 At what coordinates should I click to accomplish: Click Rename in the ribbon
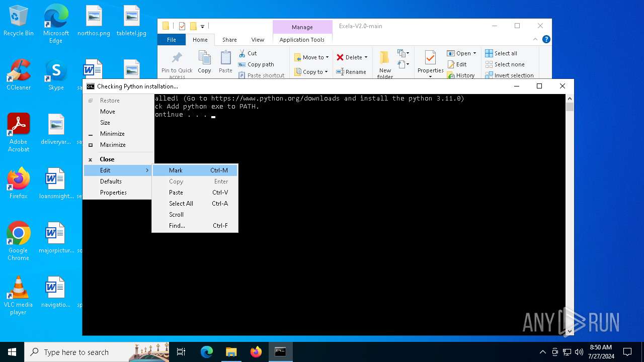tap(352, 72)
